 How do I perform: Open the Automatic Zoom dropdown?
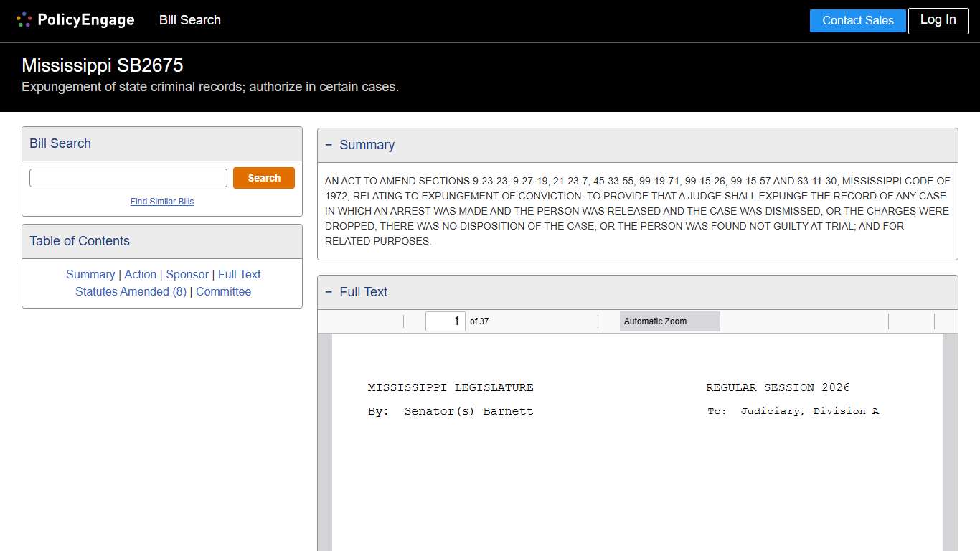pyautogui.click(x=669, y=321)
